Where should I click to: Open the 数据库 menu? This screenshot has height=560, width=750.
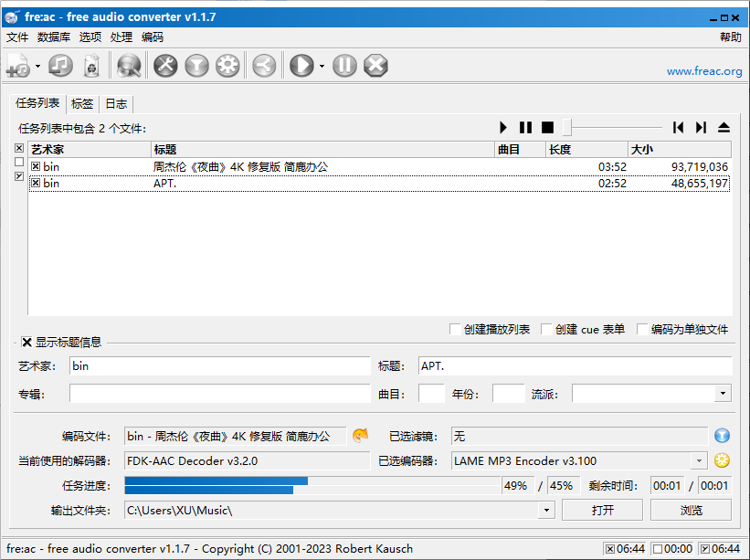(x=54, y=37)
